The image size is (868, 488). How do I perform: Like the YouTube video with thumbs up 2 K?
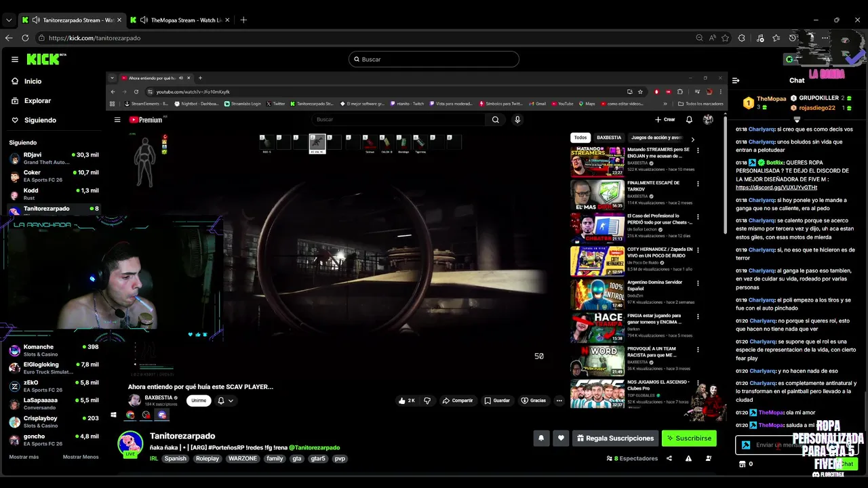pos(407,401)
